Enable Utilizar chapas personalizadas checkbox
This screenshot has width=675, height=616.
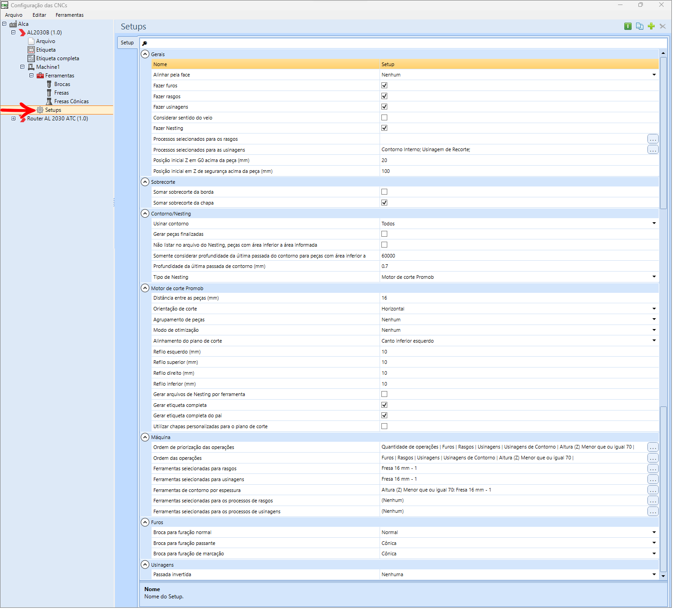pos(384,426)
